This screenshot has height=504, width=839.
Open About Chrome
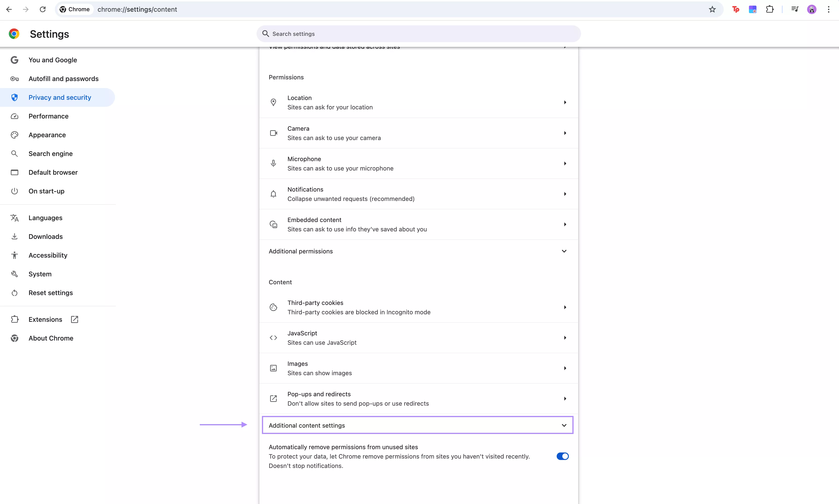(51, 338)
